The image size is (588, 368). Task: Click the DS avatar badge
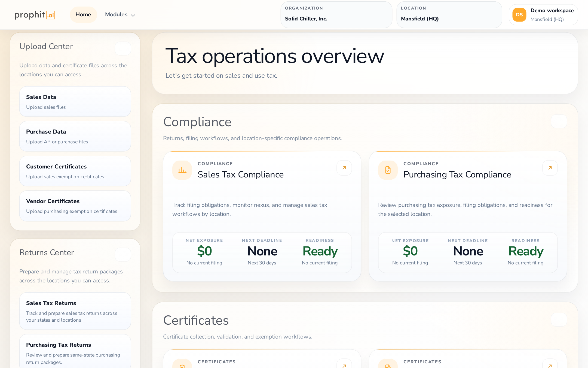click(519, 15)
